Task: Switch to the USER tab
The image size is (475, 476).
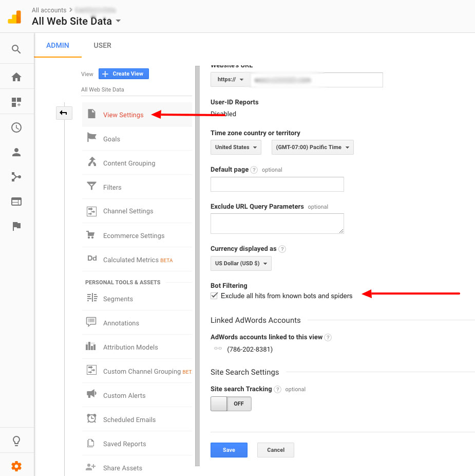Action: click(102, 45)
